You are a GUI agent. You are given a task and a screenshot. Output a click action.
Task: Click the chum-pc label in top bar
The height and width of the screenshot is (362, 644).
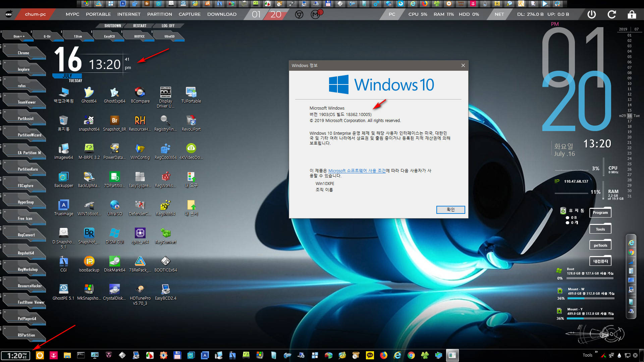[x=35, y=14]
